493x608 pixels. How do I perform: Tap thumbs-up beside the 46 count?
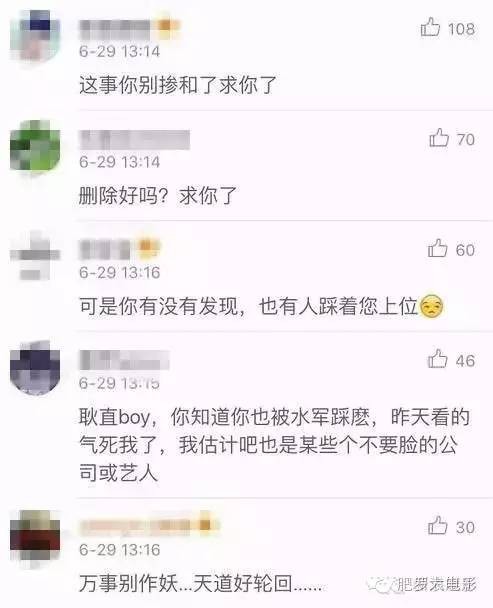(x=438, y=359)
